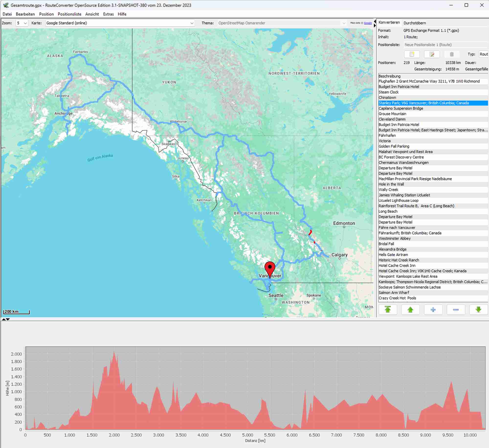This screenshot has height=448, width=489.
Task: Open the Positionsliste menu
Action: (69, 14)
